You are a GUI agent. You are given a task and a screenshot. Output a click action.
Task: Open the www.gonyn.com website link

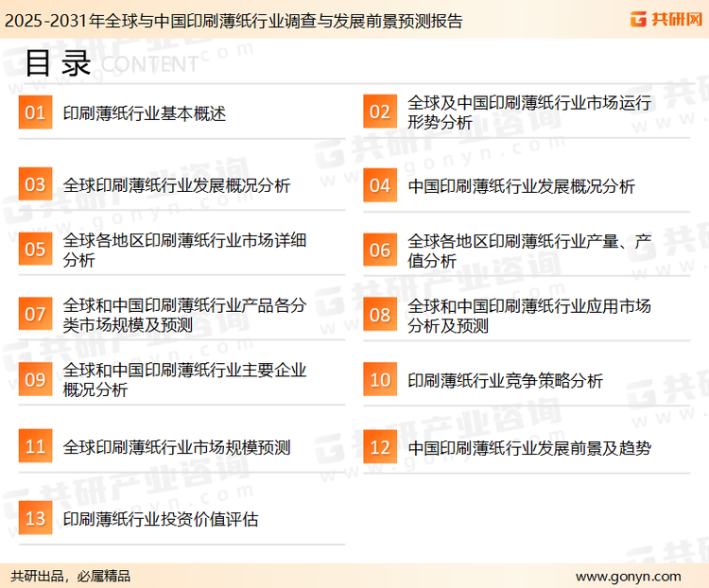coord(628,576)
